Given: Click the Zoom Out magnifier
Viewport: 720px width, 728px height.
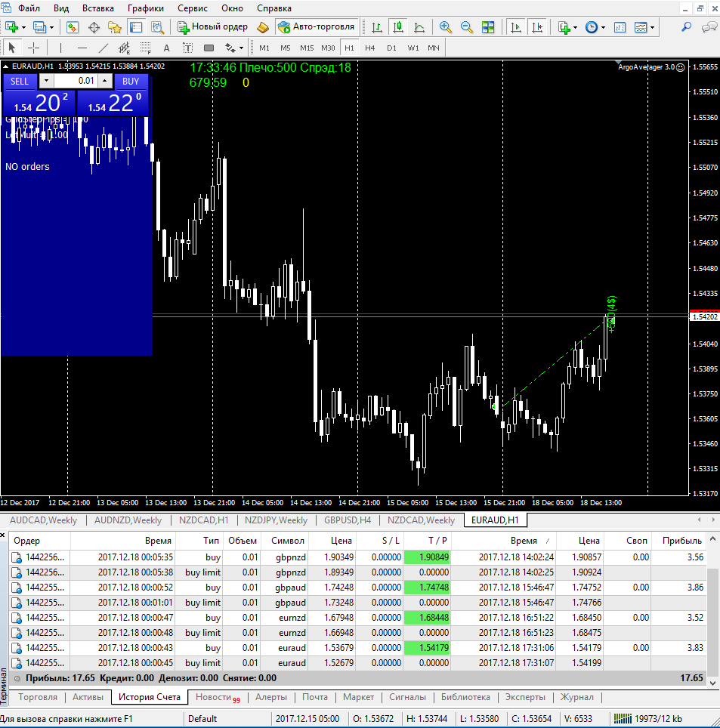Looking at the screenshot, I should point(466,27).
